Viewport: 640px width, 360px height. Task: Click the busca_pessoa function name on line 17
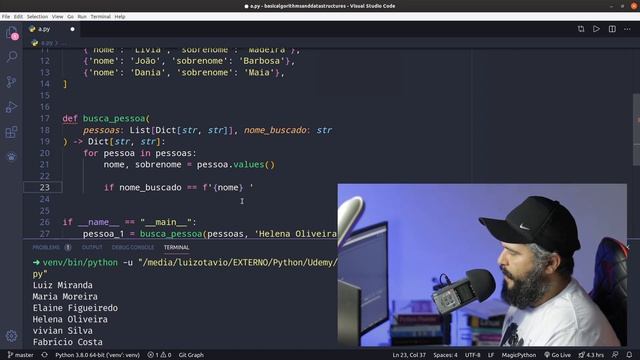click(114, 118)
